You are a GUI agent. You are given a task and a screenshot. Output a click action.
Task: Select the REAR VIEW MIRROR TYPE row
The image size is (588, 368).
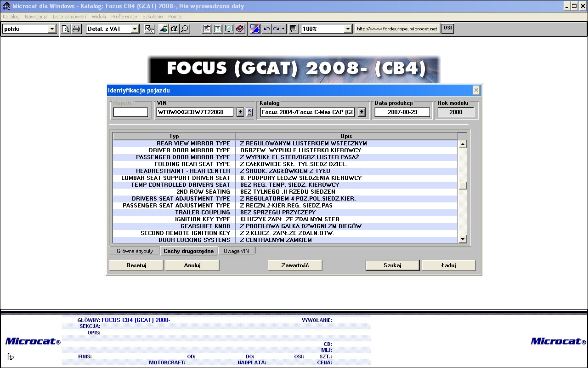[x=286, y=144]
